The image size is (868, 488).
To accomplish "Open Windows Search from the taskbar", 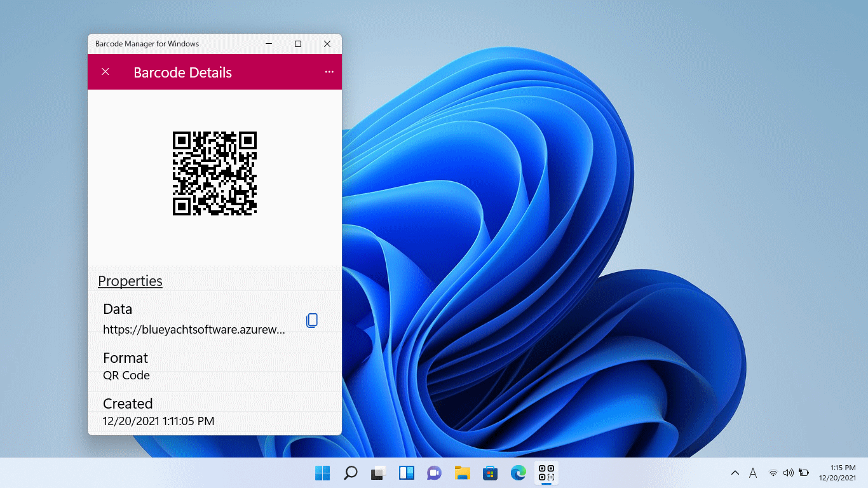I will [350, 473].
